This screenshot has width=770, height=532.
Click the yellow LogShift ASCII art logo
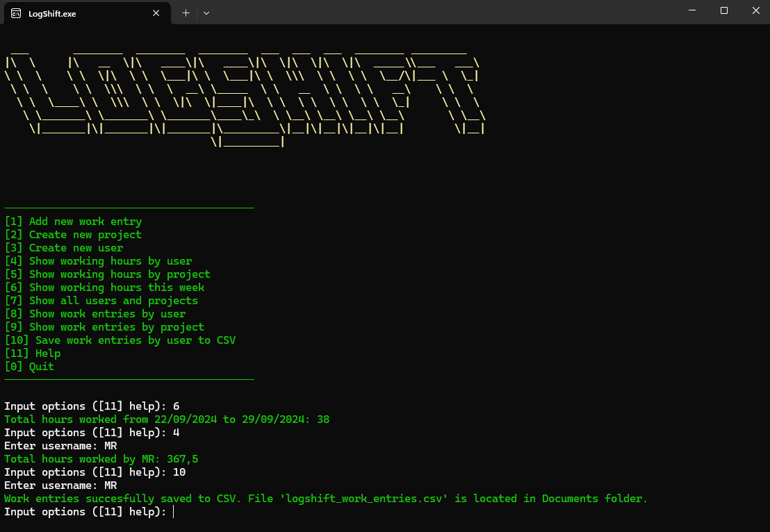[x=243, y=97]
